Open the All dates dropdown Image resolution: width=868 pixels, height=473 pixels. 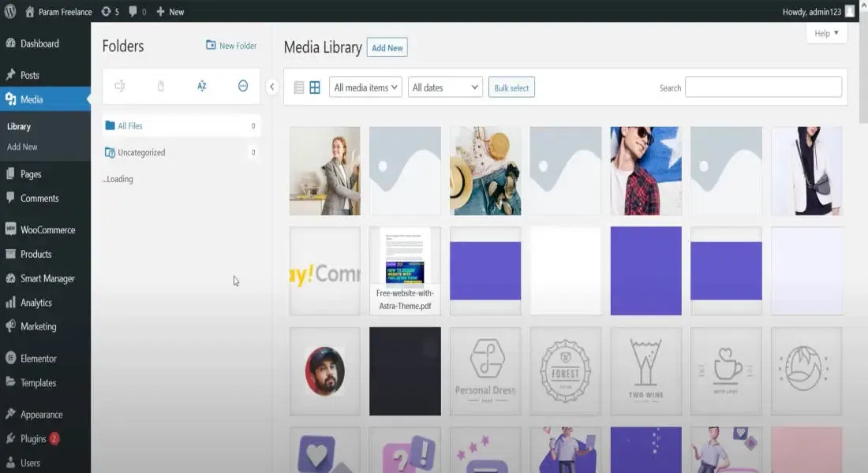tap(445, 88)
